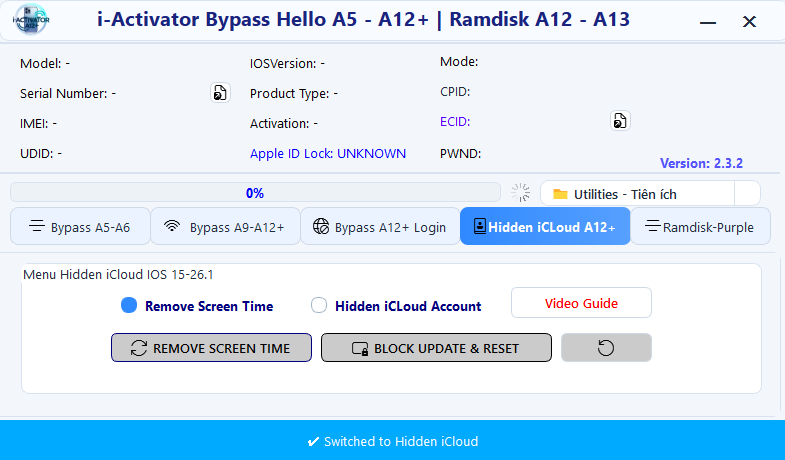Click the 0% progress bar
The image size is (785, 460).
(x=255, y=193)
